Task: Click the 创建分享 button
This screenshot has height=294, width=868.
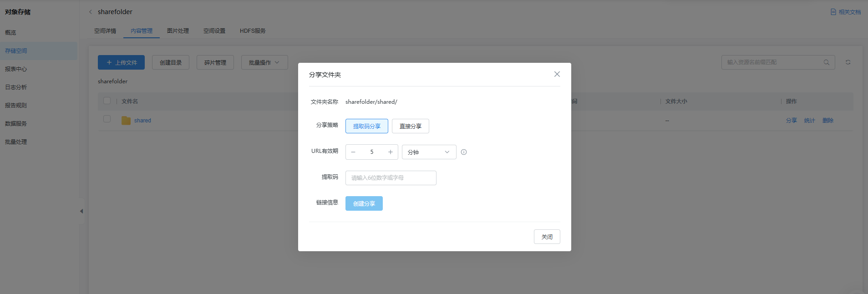Action: 364,203
